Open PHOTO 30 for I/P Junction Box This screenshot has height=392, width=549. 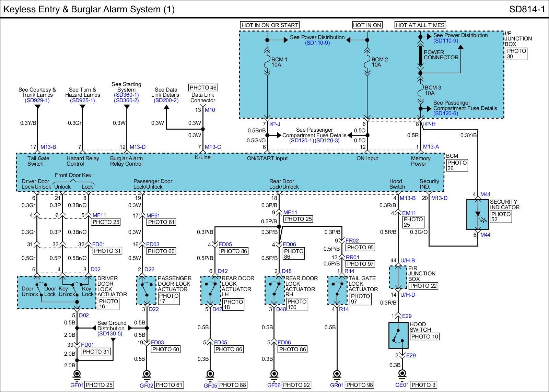516,54
